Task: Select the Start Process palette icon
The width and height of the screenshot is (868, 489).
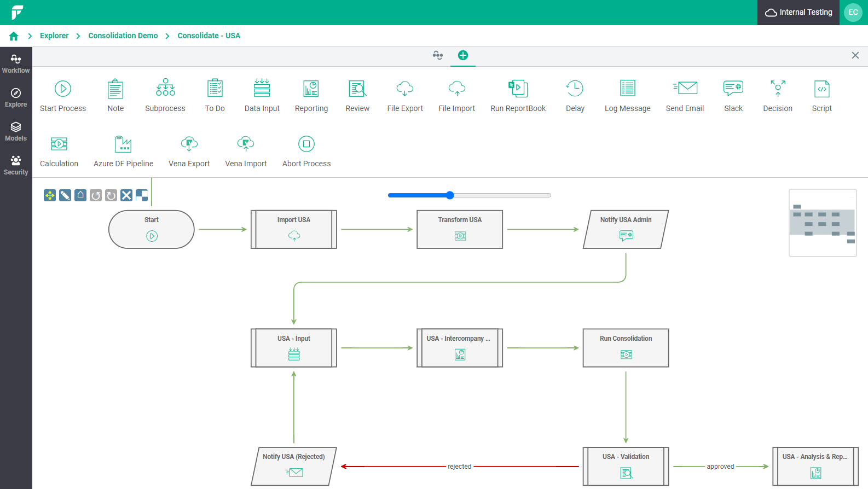Action: [x=63, y=89]
